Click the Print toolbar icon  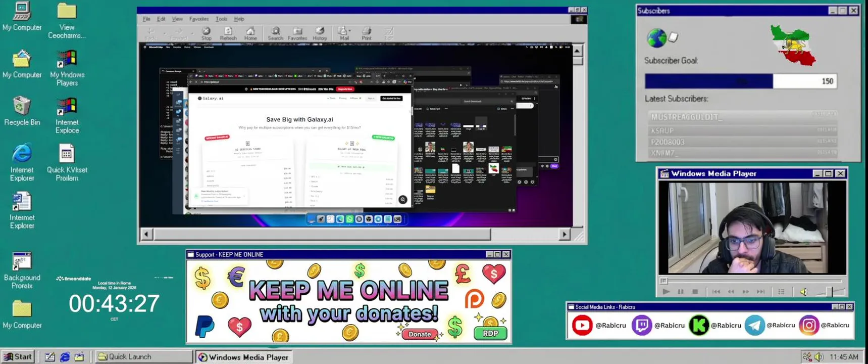[x=367, y=34]
